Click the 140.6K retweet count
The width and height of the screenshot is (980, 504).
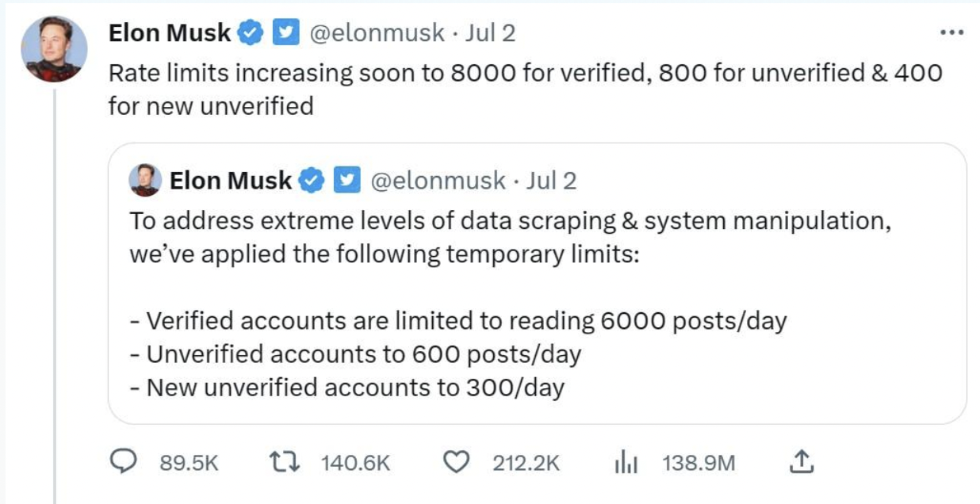355,463
